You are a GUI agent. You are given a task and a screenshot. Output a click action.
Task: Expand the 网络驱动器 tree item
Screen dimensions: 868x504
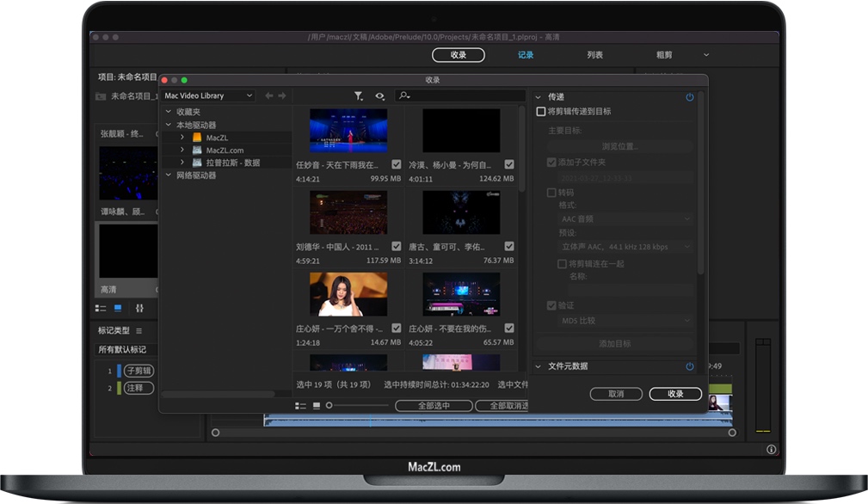[168, 175]
